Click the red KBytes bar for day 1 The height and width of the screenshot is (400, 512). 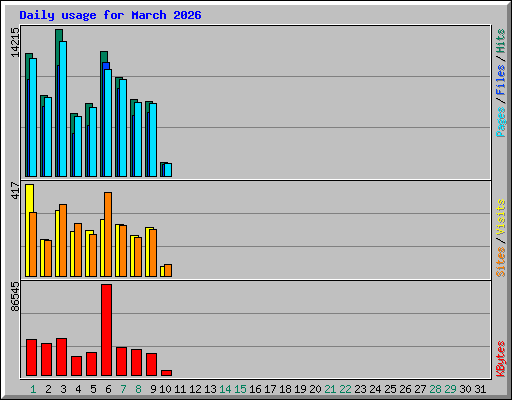point(31,358)
